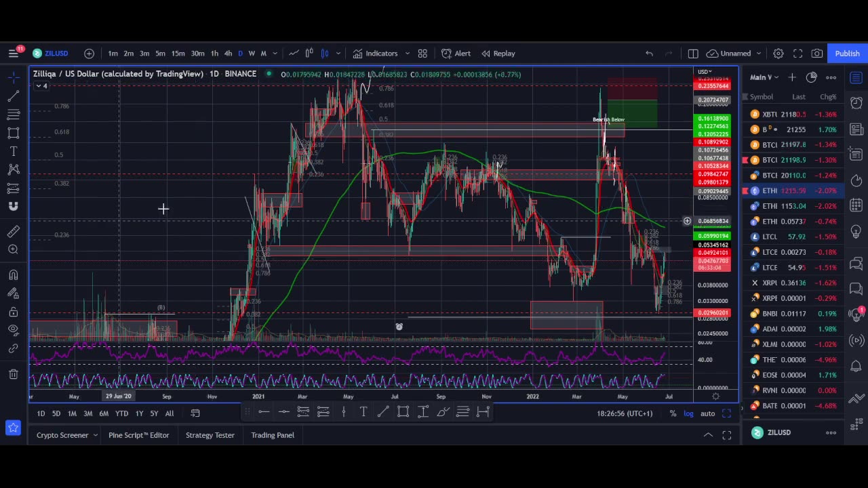This screenshot has width=868, height=488.
Task: Select the 4h timeframe
Action: pyautogui.click(x=228, y=54)
